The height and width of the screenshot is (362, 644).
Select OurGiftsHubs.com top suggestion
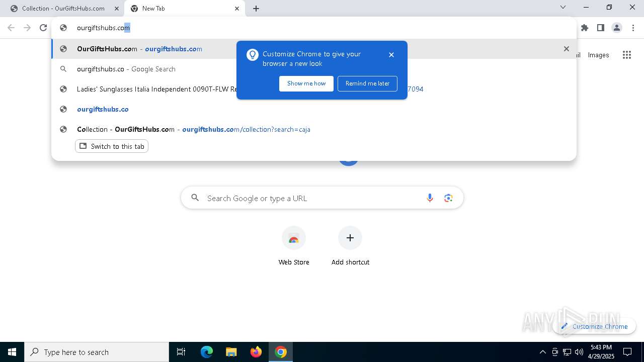(314, 49)
